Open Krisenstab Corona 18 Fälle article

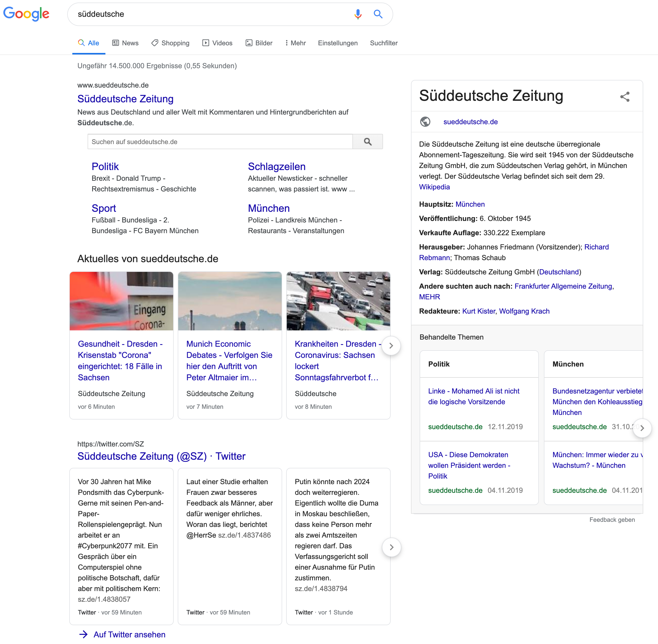(120, 360)
